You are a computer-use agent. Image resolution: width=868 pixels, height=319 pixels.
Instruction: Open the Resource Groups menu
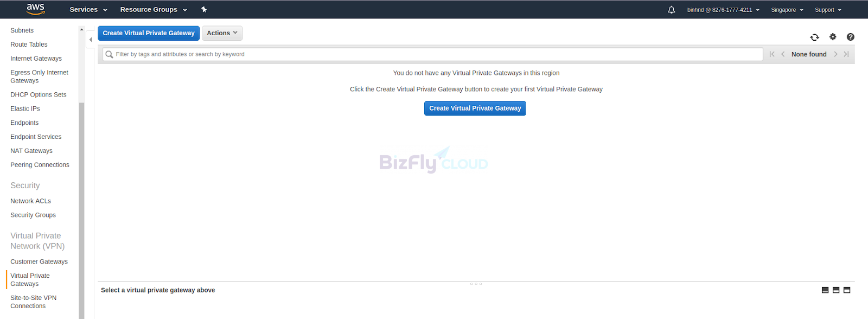(154, 10)
